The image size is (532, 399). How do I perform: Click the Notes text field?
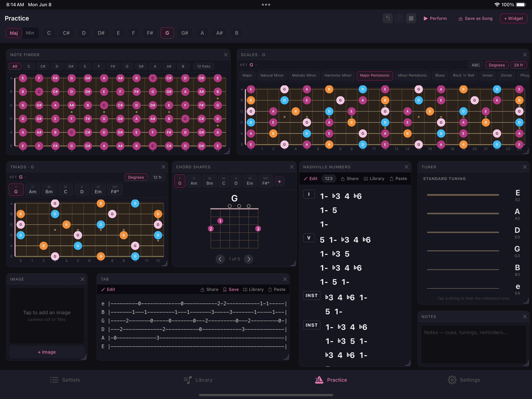[x=473, y=344]
